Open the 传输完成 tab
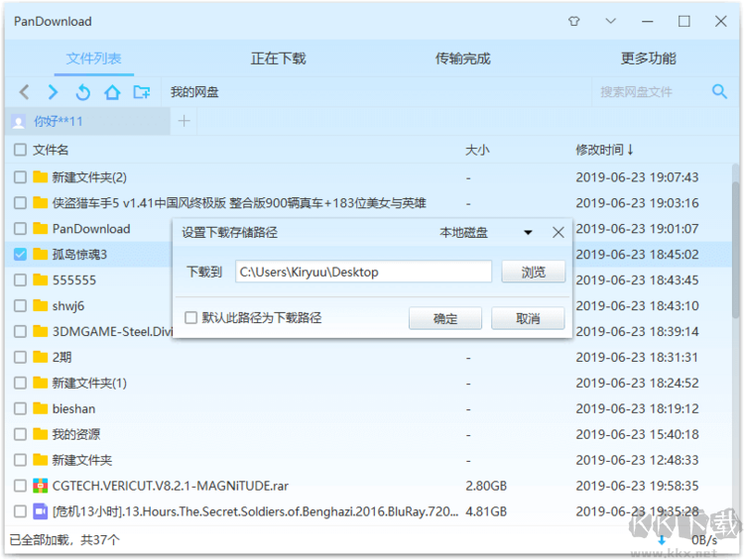744x560 pixels. 462,58
